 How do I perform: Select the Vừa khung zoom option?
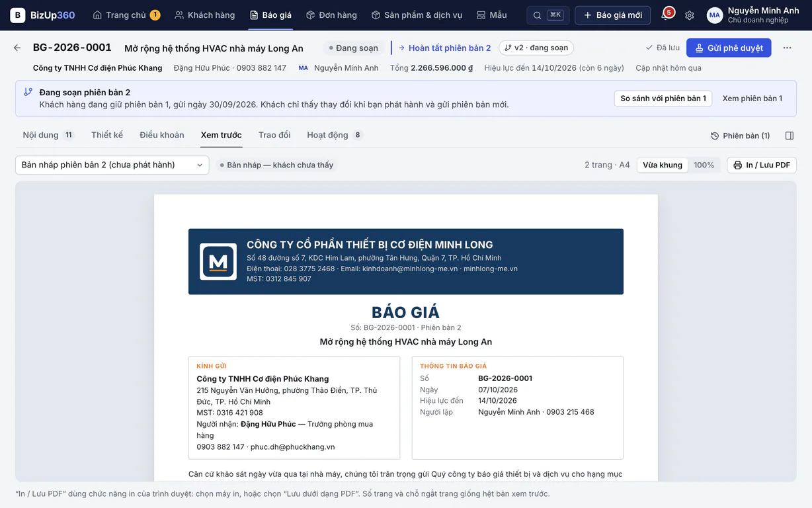(663, 165)
